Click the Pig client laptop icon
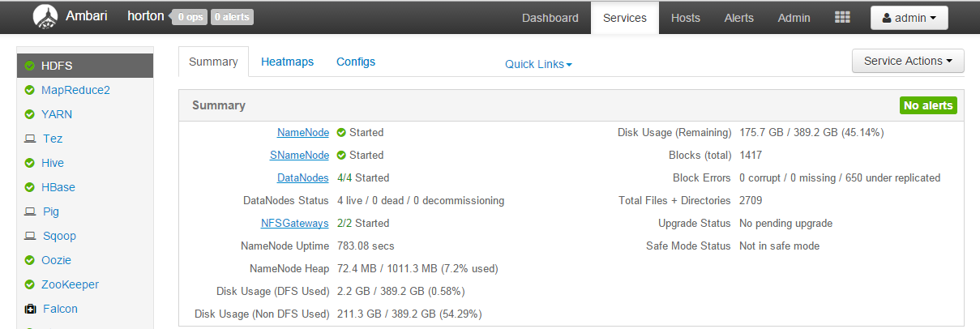Image resolution: width=980 pixels, height=329 pixels. [x=30, y=212]
